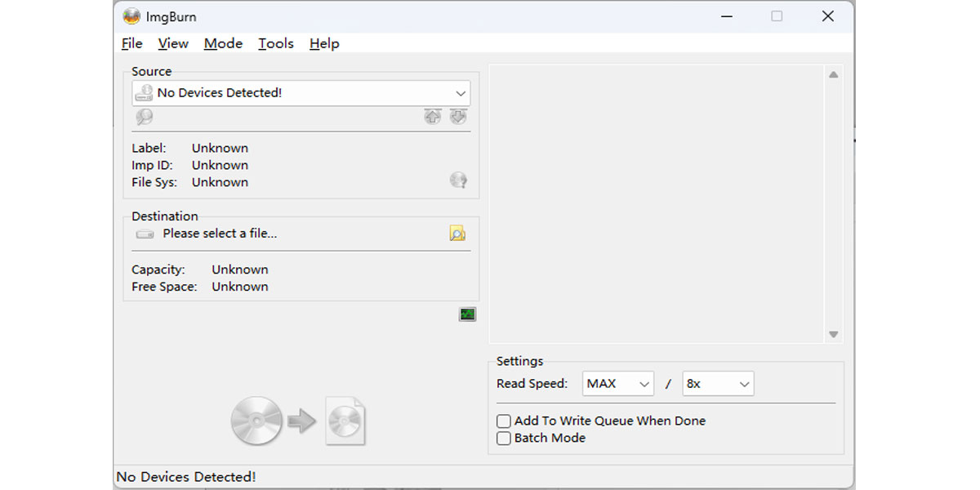Open the Mode menu

[223, 44]
